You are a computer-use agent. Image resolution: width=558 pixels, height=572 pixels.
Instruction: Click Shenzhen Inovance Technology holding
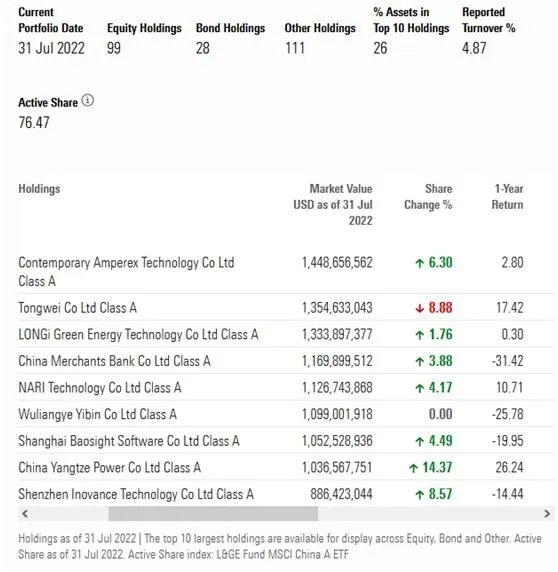click(136, 494)
